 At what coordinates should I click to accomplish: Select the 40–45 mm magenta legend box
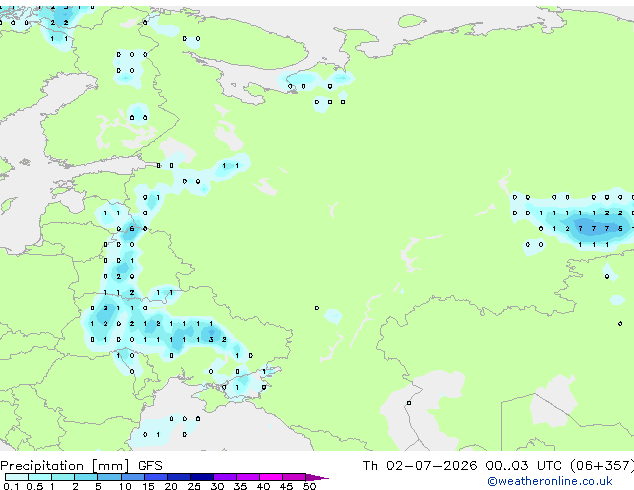(x=271, y=477)
